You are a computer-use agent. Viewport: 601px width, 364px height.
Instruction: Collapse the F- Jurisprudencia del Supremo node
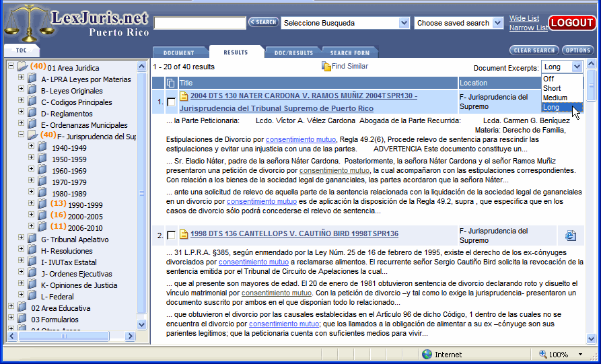pyautogui.click(x=21, y=135)
